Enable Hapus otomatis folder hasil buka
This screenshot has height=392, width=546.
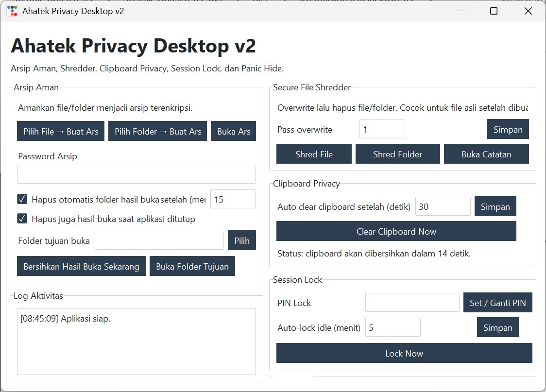pyautogui.click(x=22, y=199)
